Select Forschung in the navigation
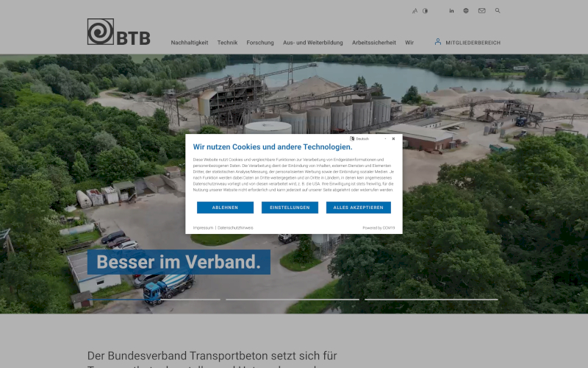588x368 pixels. pyautogui.click(x=260, y=43)
